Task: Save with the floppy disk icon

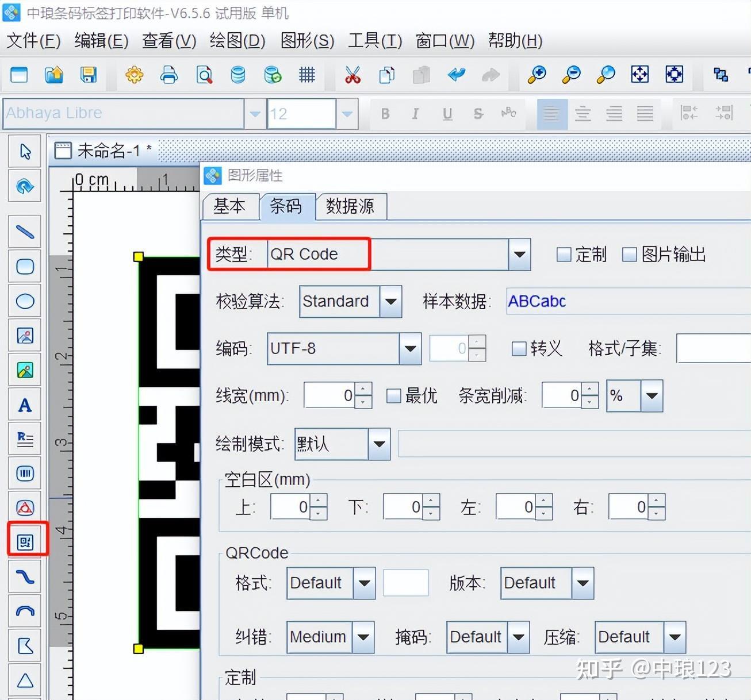Action: (x=89, y=75)
